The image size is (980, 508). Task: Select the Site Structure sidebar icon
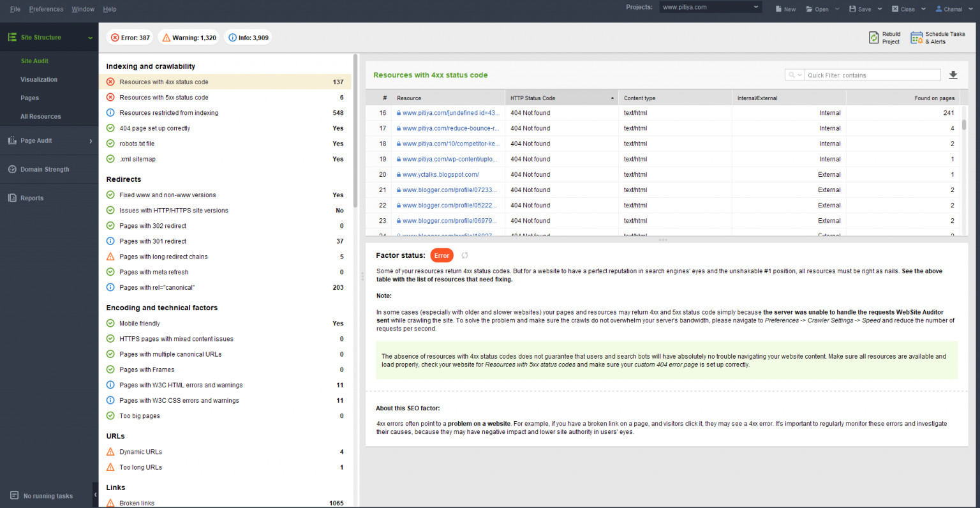coord(11,37)
